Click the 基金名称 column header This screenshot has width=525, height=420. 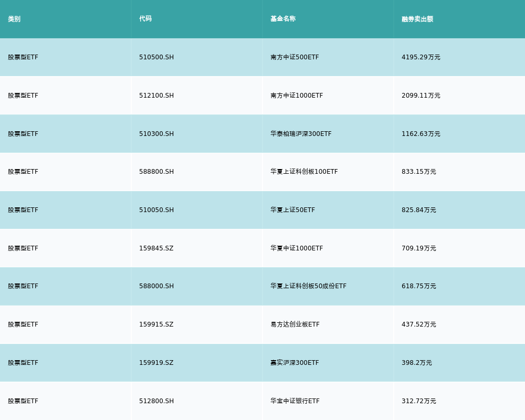pos(283,19)
